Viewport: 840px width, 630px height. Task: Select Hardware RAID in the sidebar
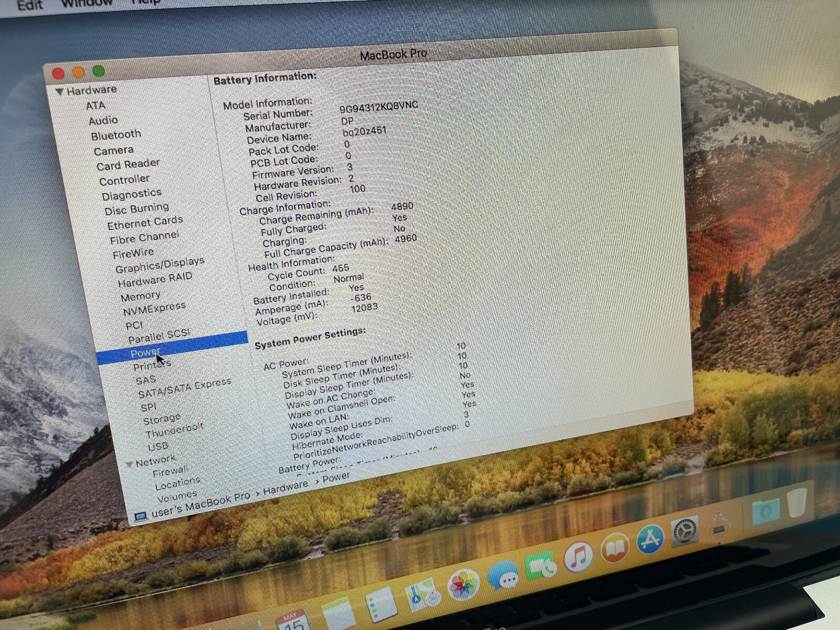[x=155, y=280]
